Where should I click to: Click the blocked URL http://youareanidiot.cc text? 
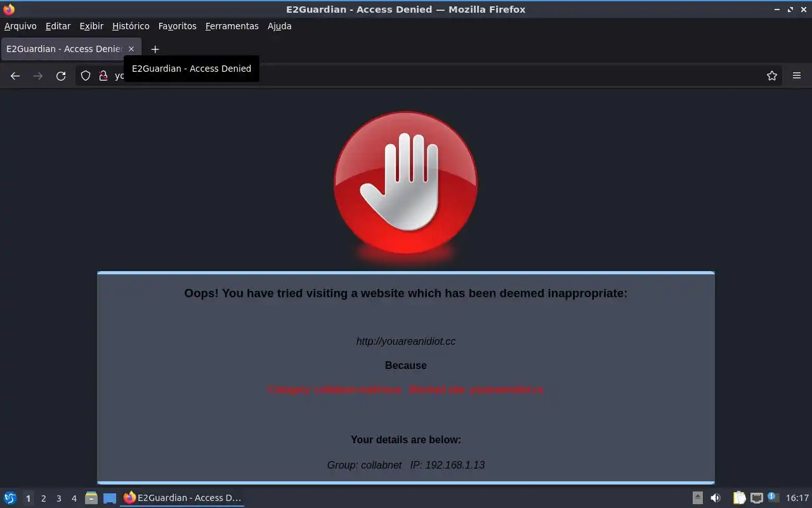coord(406,341)
